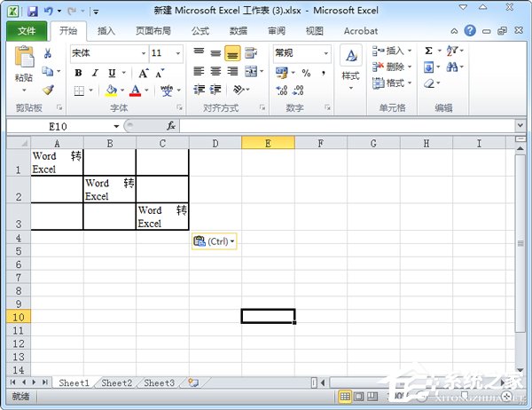Apply comma style format
Screen dimensions: 532x410
pyautogui.click(x=324, y=73)
